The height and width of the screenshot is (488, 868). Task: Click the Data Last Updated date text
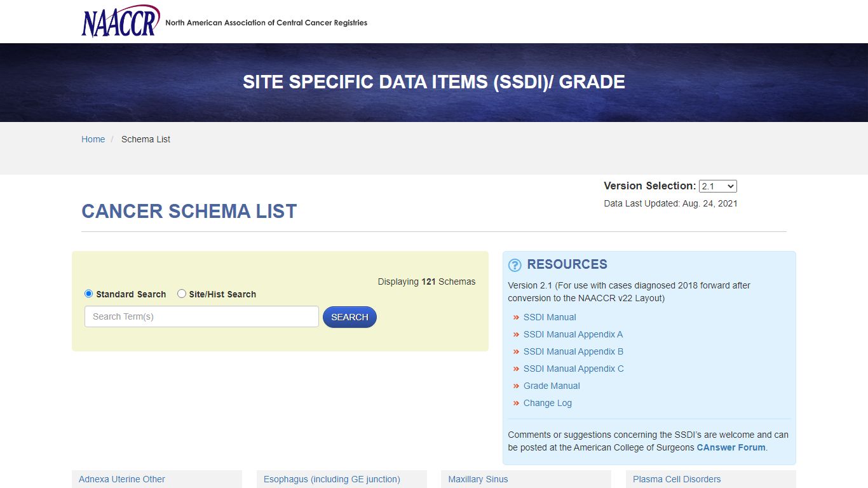[670, 204]
